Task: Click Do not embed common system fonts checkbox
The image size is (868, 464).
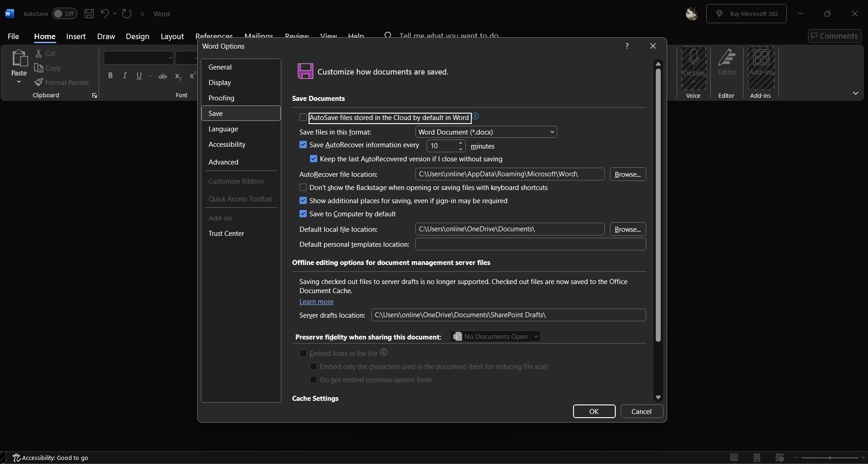Action: (314, 380)
